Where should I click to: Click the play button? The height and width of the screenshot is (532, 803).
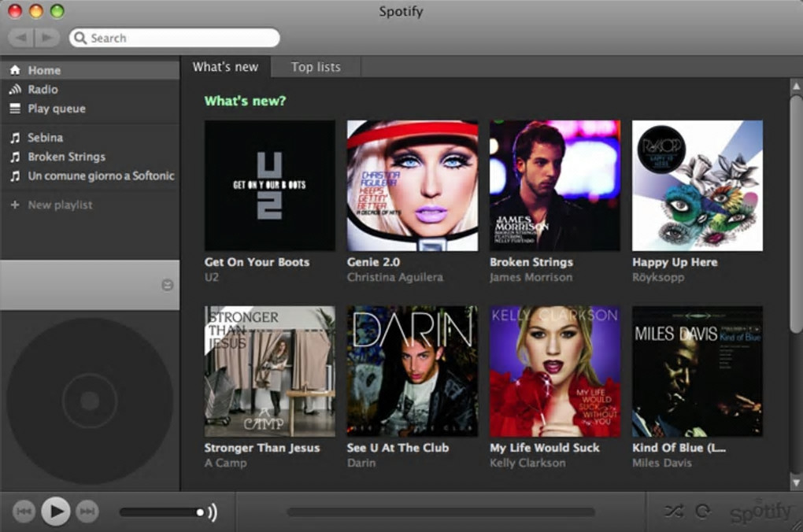pos(56,511)
